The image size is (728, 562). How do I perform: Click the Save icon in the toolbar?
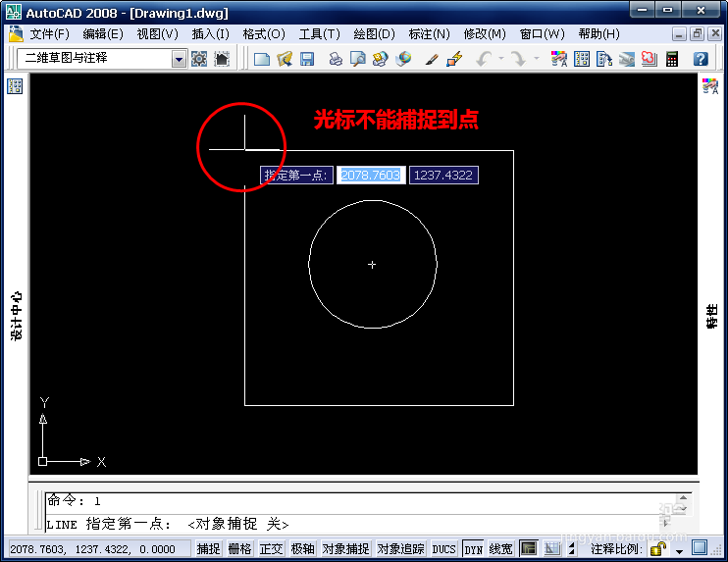[307, 59]
